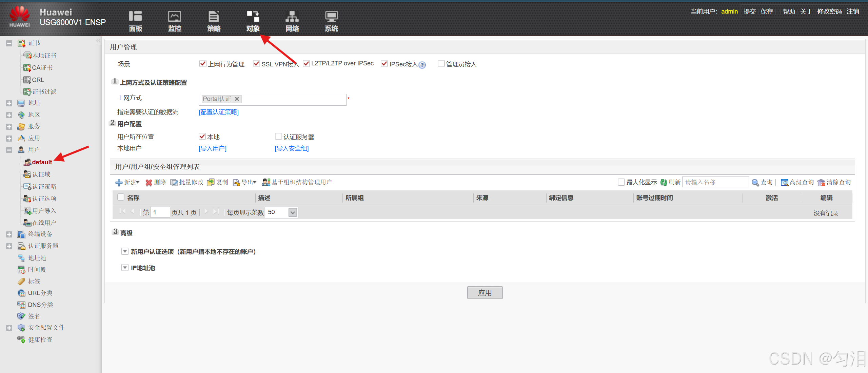Check the 认证服务器 checkbox
868x373 pixels.
(278, 137)
